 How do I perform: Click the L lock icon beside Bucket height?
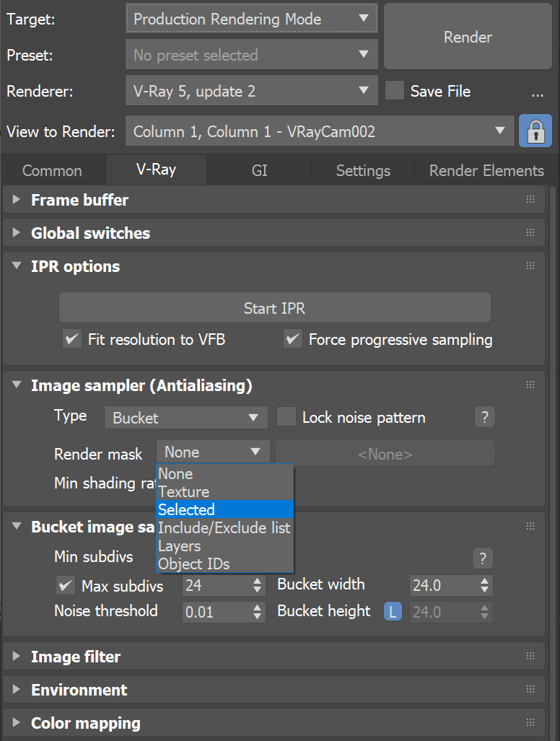point(393,610)
